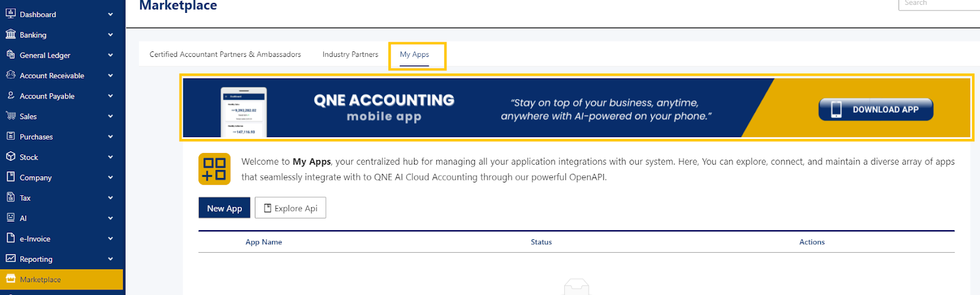Click the Banking building icon
This screenshot has width=980, height=295.
tap(10, 34)
